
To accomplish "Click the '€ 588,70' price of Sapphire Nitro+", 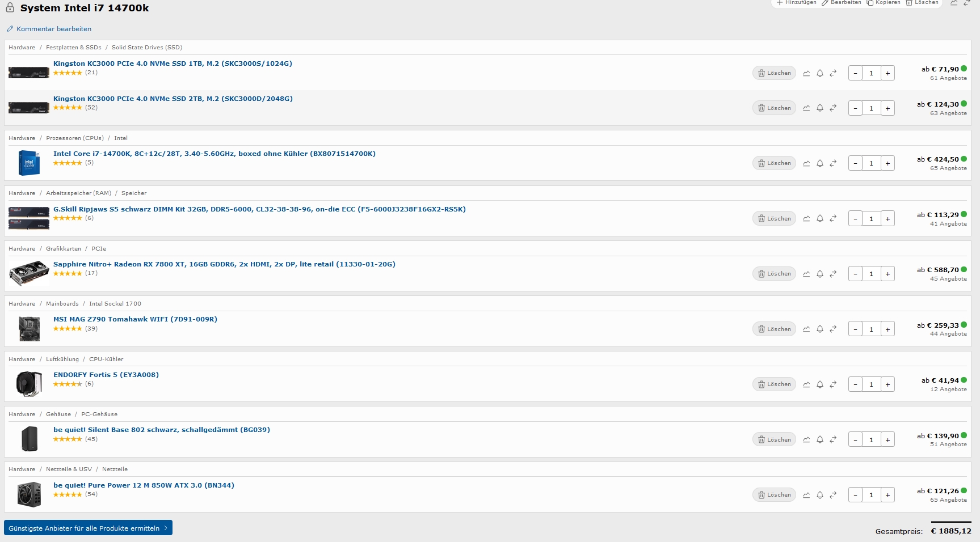I will click(942, 270).
